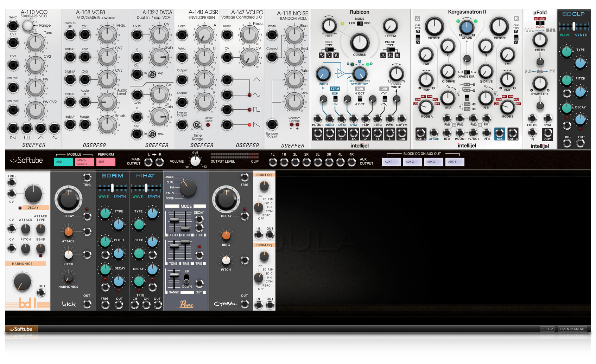Toggle Rubicon SUB -1/-2 OCT switch
The height and width of the screenshot is (364, 596).
[x=360, y=99]
